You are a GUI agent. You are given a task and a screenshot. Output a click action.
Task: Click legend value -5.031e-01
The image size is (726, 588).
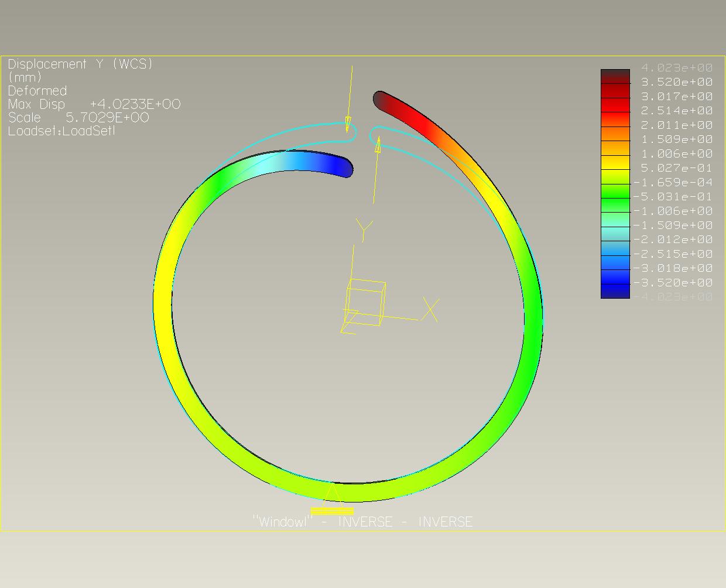pos(673,197)
